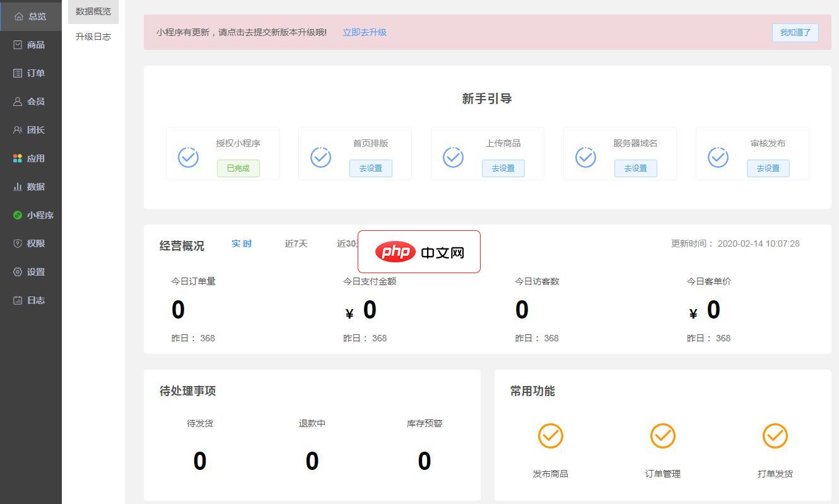The image size is (839, 504).
Task: Click the 授权小程序 completed check mark
Action: click(x=188, y=156)
